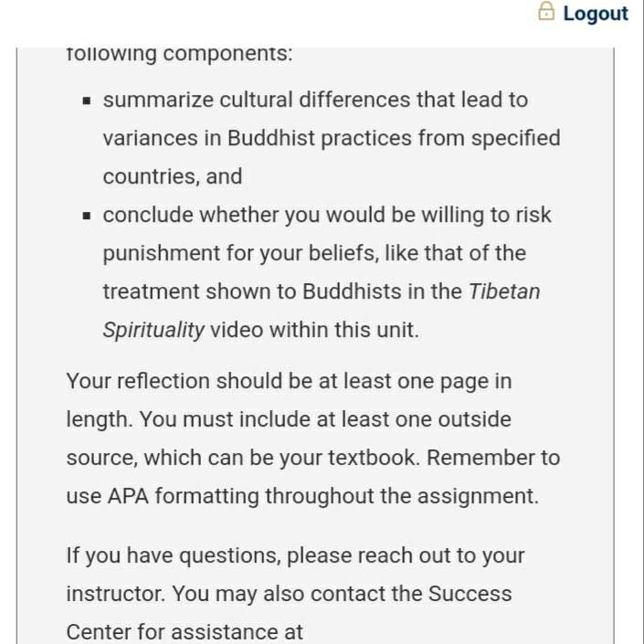
Task: Click the "following components:" heading text
Action: click(179, 54)
